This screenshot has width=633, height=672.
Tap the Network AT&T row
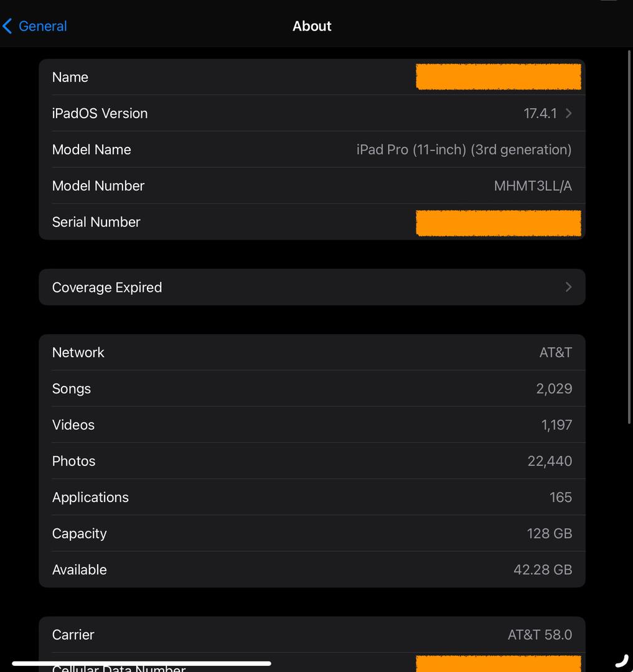311,352
